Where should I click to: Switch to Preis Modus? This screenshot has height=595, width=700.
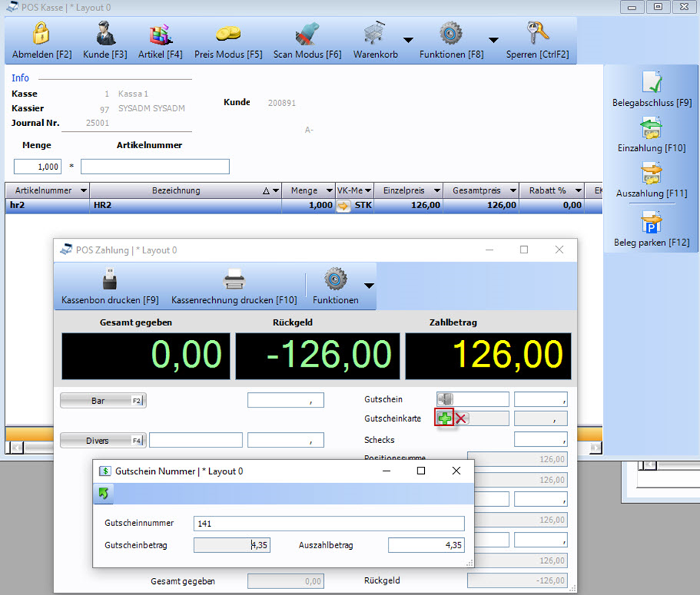pyautogui.click(x=228, y=36)
